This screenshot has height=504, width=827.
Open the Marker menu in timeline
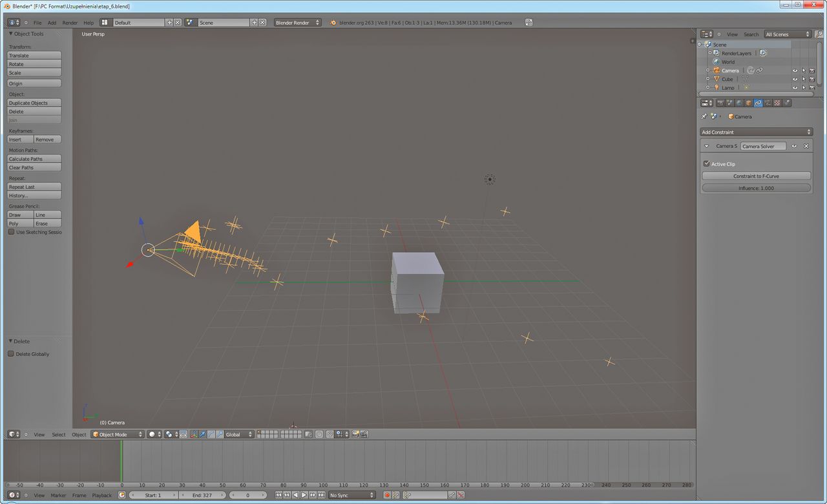pos(58,495)
